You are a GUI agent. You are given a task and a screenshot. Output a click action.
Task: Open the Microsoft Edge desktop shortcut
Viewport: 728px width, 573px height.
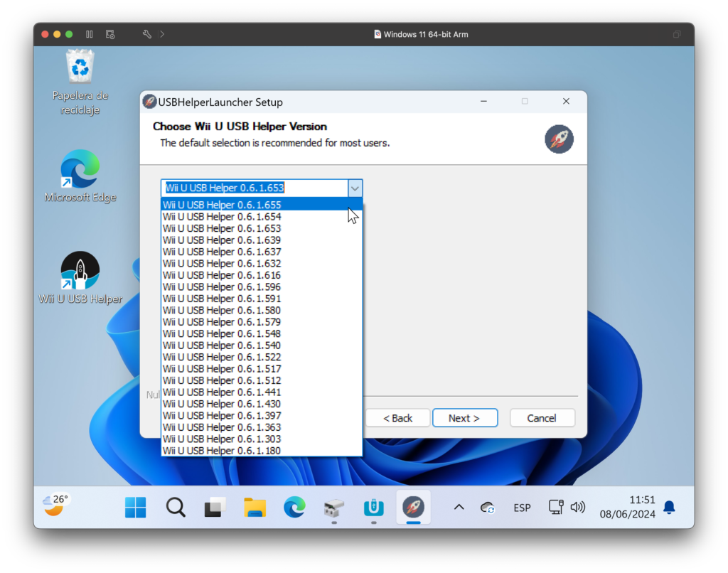(80, 176)
